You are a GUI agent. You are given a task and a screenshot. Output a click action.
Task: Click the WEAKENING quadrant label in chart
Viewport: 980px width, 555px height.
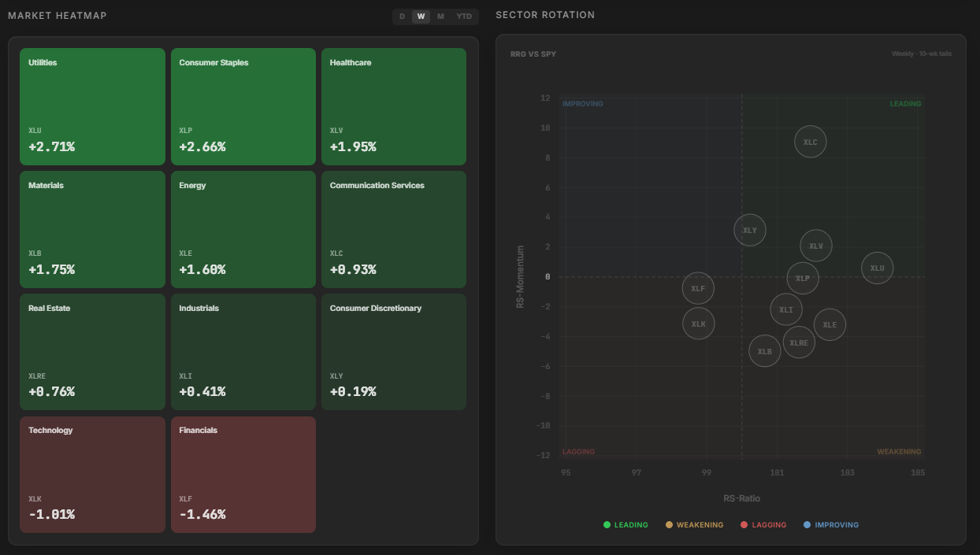(899, 452)
